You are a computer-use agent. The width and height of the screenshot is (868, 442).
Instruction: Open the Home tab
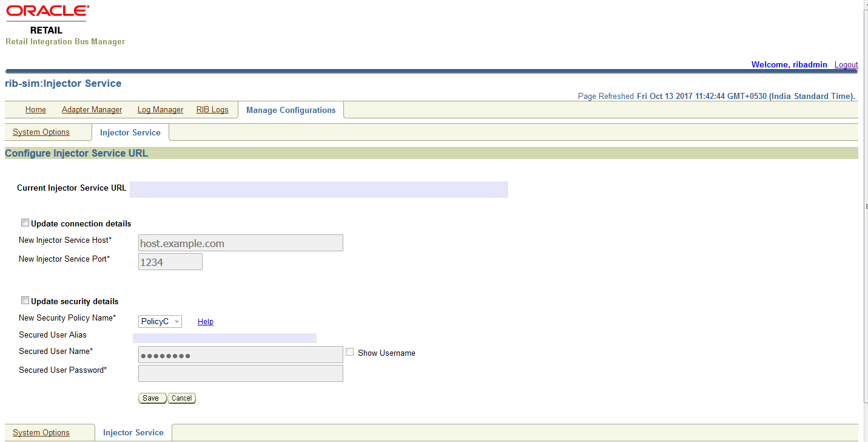[x=36, y=110]
